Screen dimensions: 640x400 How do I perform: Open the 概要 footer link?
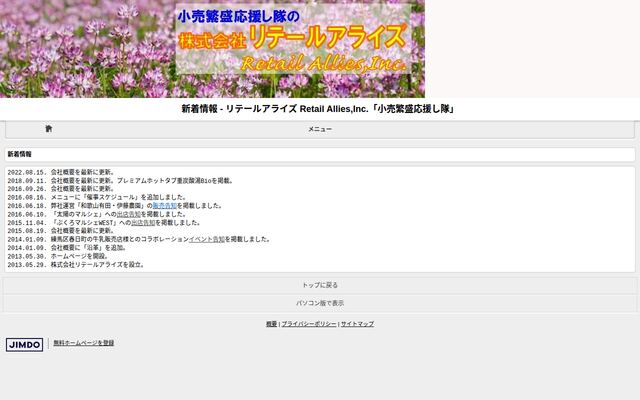coord(271,324)
